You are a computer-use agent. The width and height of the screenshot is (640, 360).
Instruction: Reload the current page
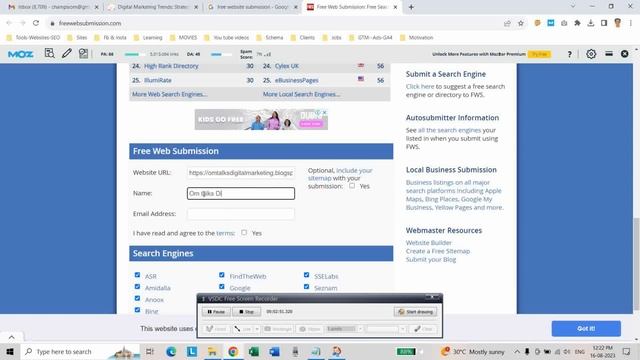(x=36, y=23)
